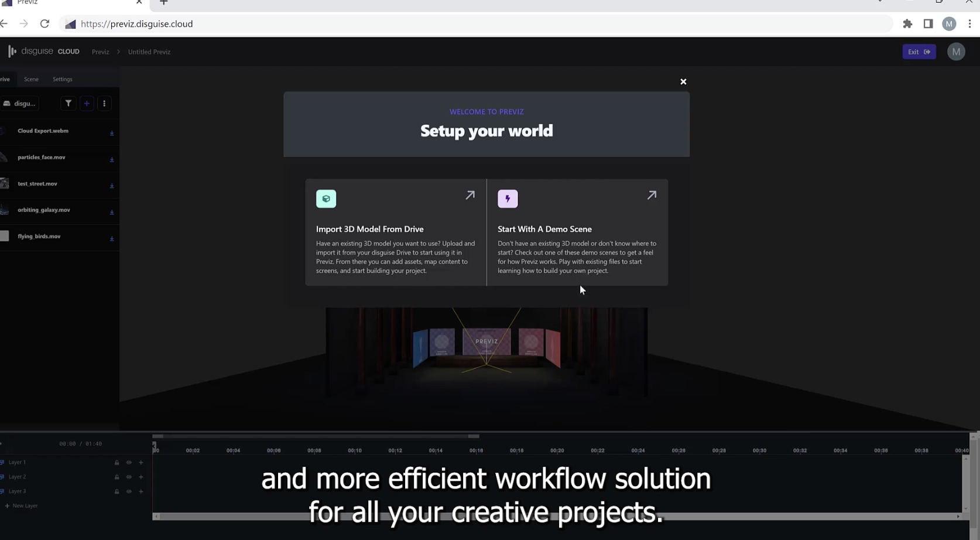Click the green 3D cube import icon

[x=326, y=199]
